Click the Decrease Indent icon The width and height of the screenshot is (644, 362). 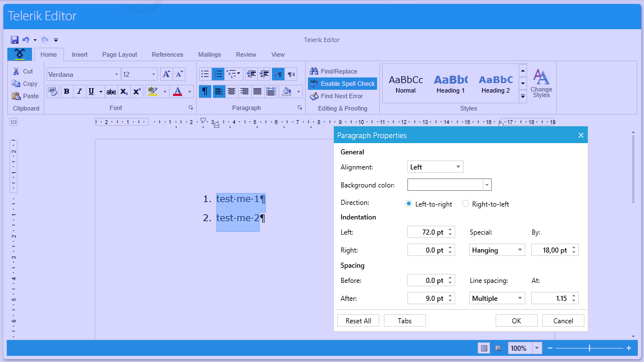pyautogui.click(x=251, y=74)
